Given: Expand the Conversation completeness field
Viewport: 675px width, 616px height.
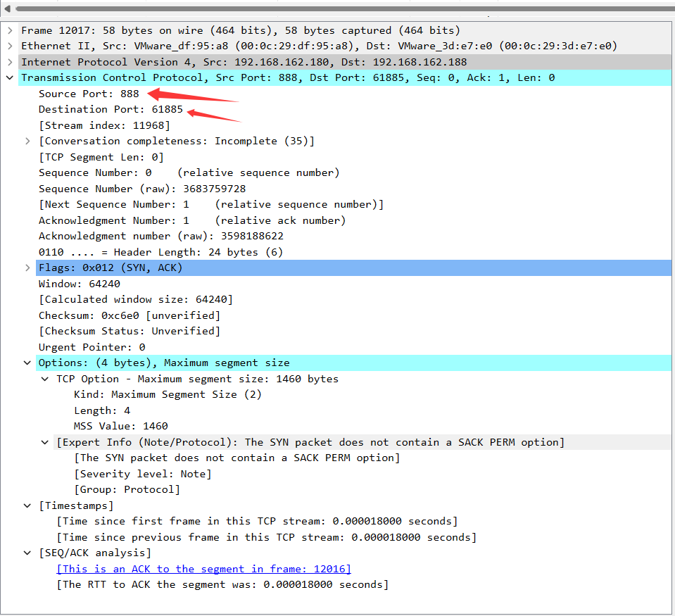Looking at the screenshot, I should [27, 141].
